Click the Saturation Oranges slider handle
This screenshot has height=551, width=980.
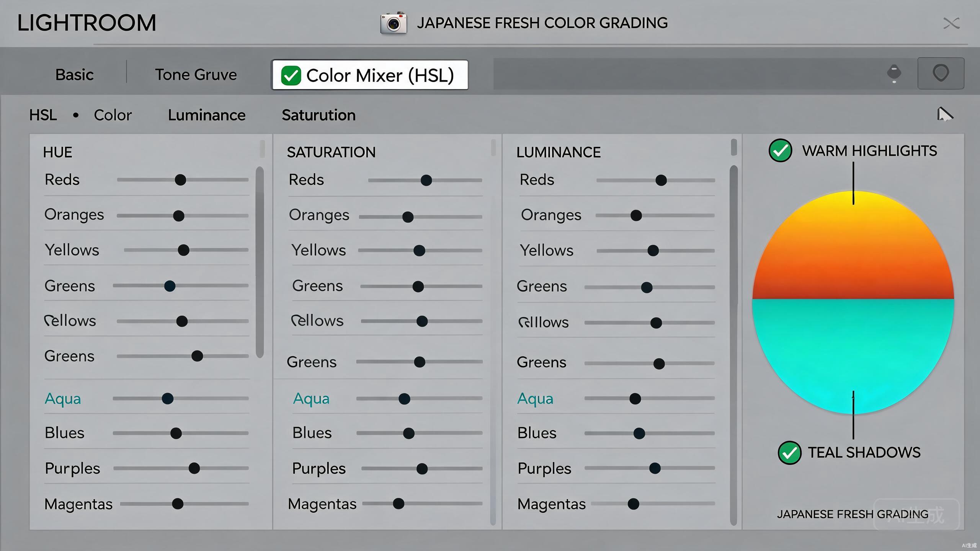coord(408,217)
